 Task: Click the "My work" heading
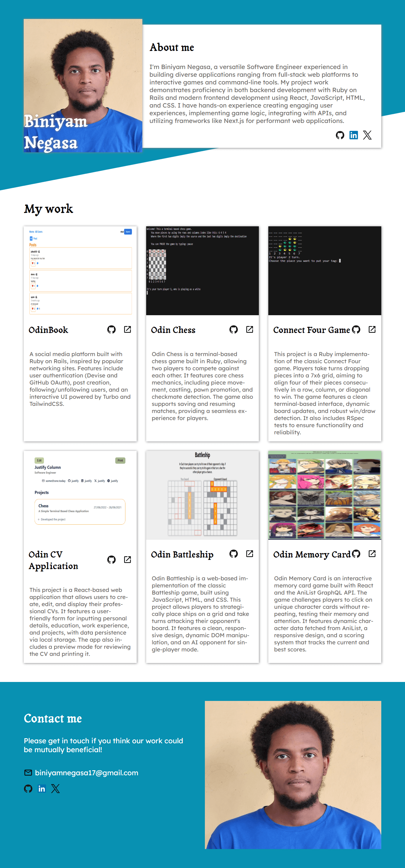tap(49, 209)
